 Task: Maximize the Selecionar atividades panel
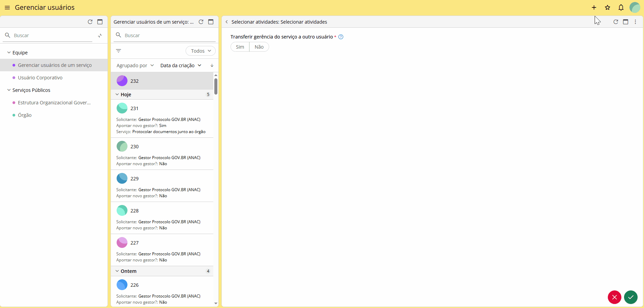625,22
